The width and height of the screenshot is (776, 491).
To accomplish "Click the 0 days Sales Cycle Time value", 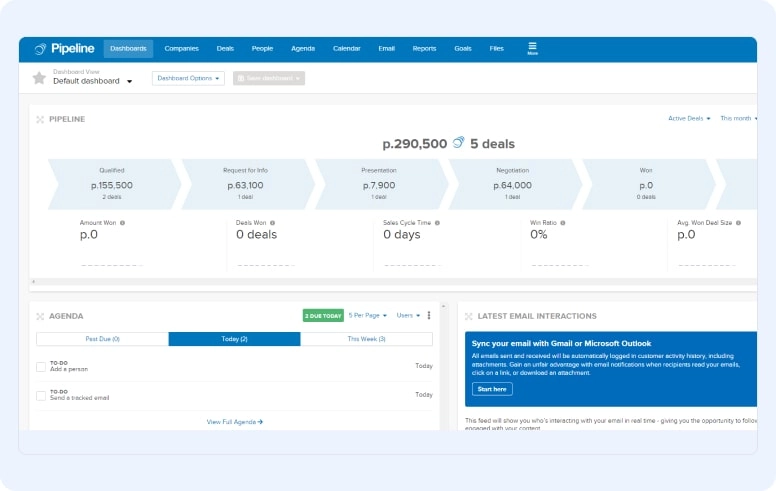I will (402, 235).
